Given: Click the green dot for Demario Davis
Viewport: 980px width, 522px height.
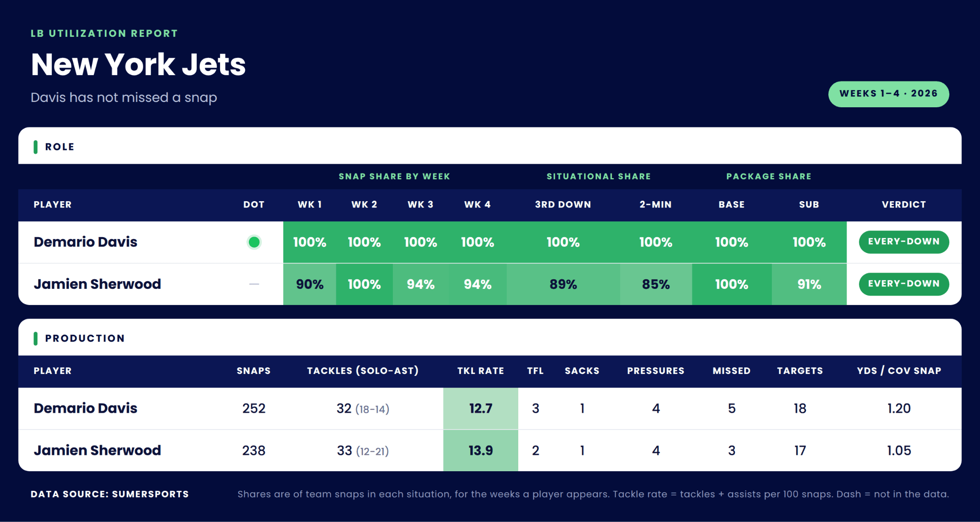Looking at the screenshot, I should click(254, 242).
